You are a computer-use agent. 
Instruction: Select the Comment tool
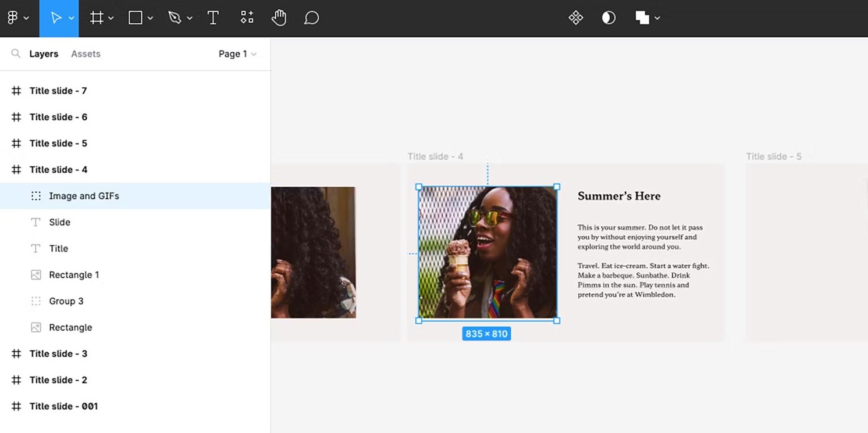click(311, 18)
